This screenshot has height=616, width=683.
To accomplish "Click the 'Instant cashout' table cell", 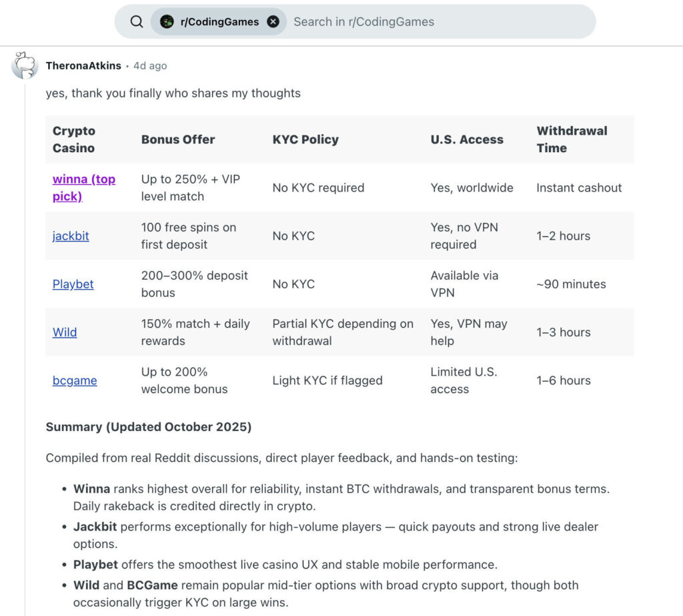I will [579, 188].
